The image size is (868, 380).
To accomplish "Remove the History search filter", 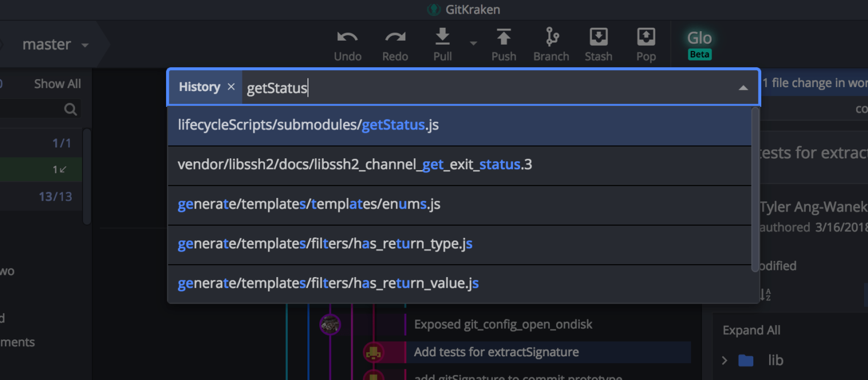I will (231, 87).
